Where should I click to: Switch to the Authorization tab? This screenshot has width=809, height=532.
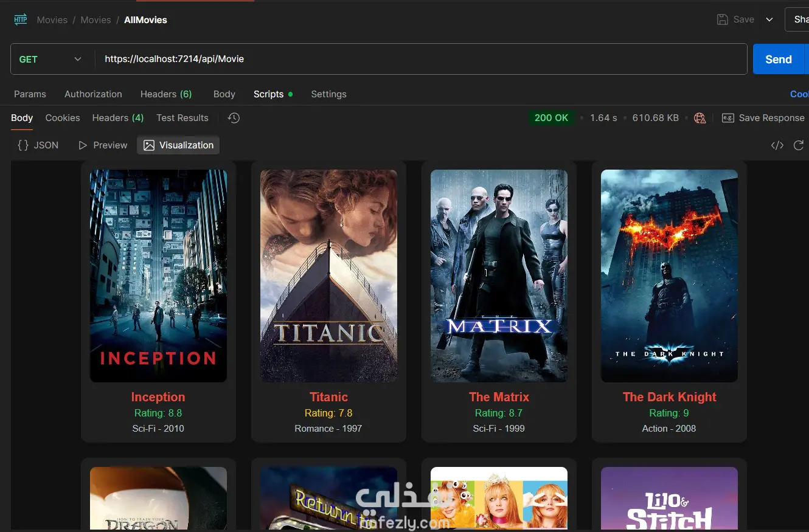pos(93,94)
